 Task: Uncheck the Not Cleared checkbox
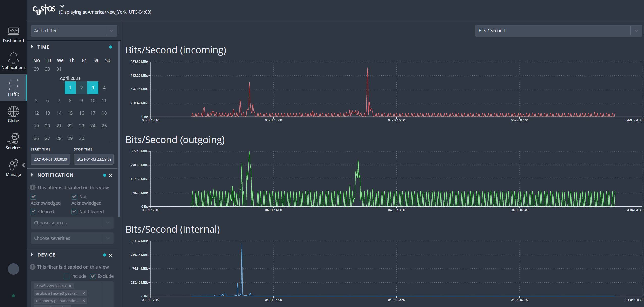(x=74, y=211)
